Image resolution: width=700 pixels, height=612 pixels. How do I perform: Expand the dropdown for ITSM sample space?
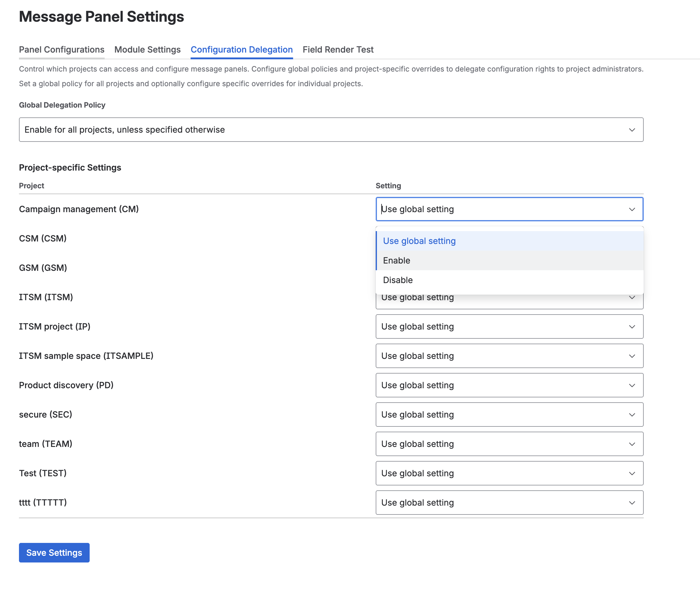click(x=509, y=356)
